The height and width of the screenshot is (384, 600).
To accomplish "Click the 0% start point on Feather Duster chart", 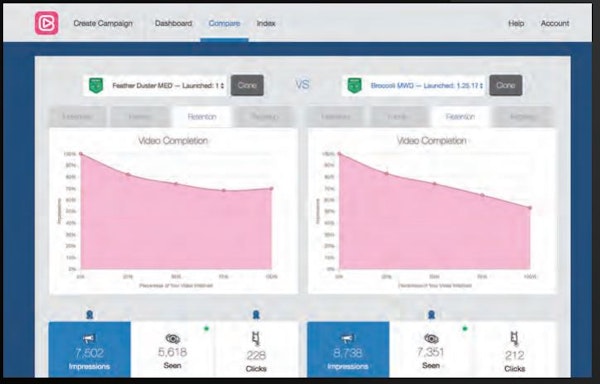I will (80, 154).
